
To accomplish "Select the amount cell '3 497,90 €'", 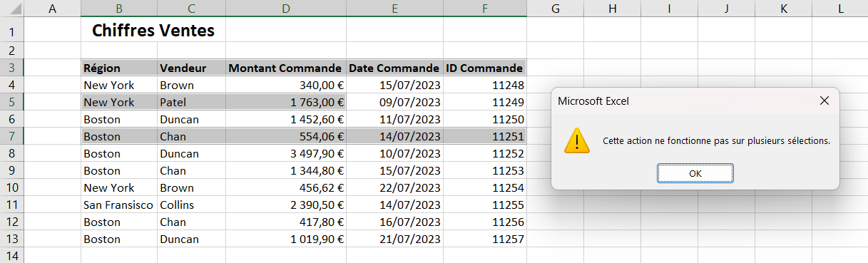I will (x=286, y=153).
